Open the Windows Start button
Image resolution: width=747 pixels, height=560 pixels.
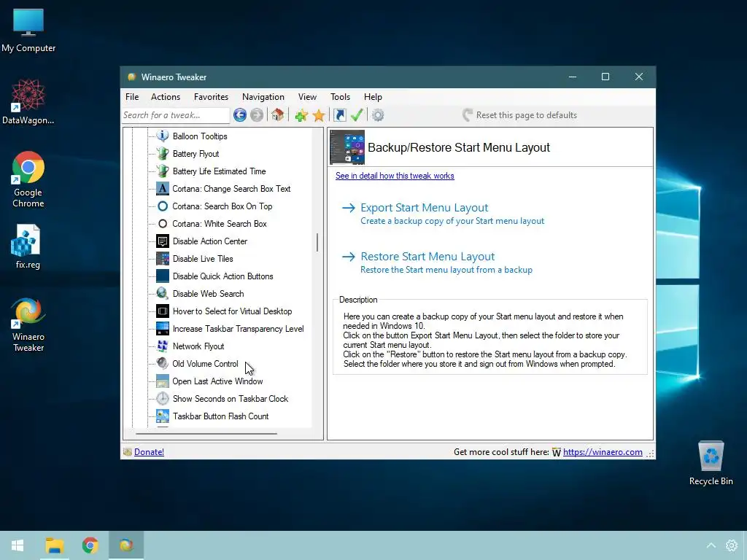[18, 545]
